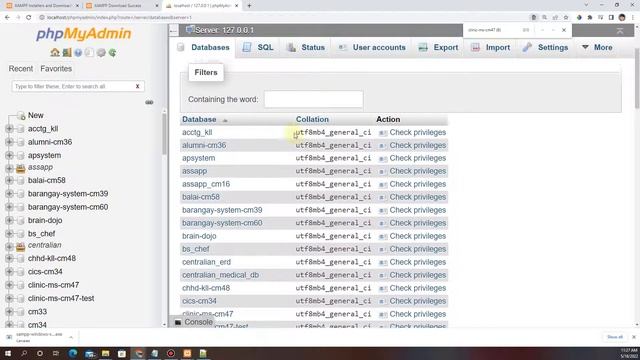Expand the balai-cm58 tree node
The image size is (640, 360).
9,180
